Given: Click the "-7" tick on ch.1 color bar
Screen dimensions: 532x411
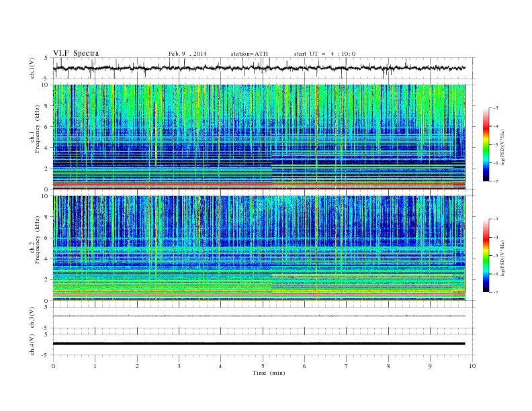Looking at the screenshot, I should 496,181.
